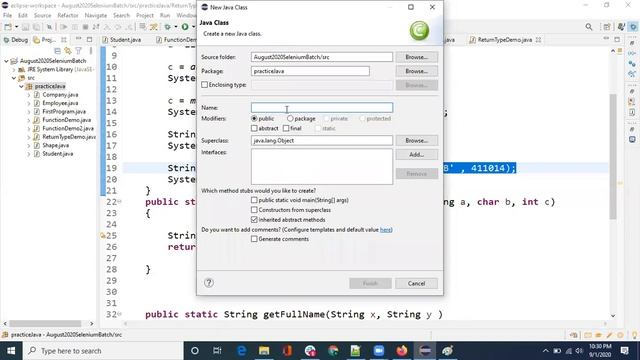Click into the Package input field
This screenshot has height=360, width=640.
click(x=310, y=71)
